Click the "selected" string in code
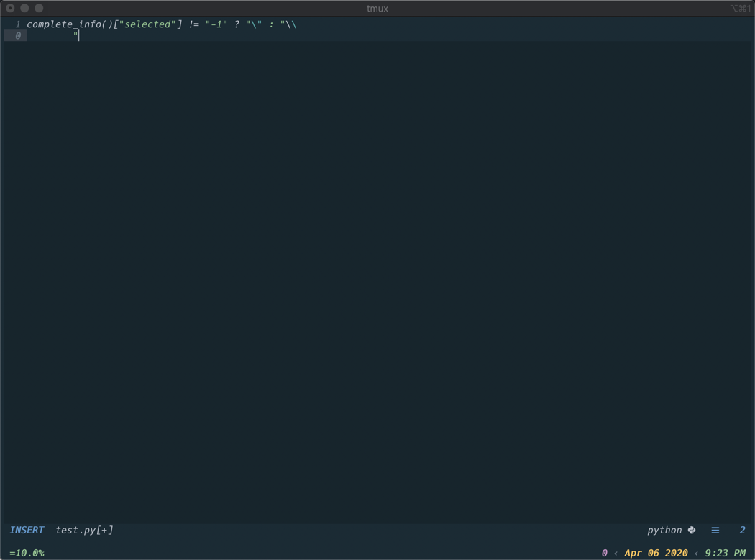Screen dimensions: 755x560 coord(147,24)
